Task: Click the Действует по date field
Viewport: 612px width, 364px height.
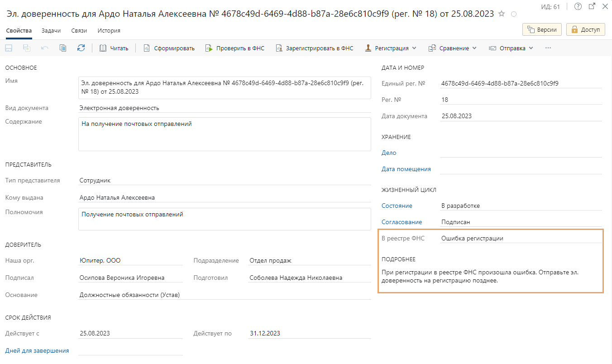Action: pos(310,333)
